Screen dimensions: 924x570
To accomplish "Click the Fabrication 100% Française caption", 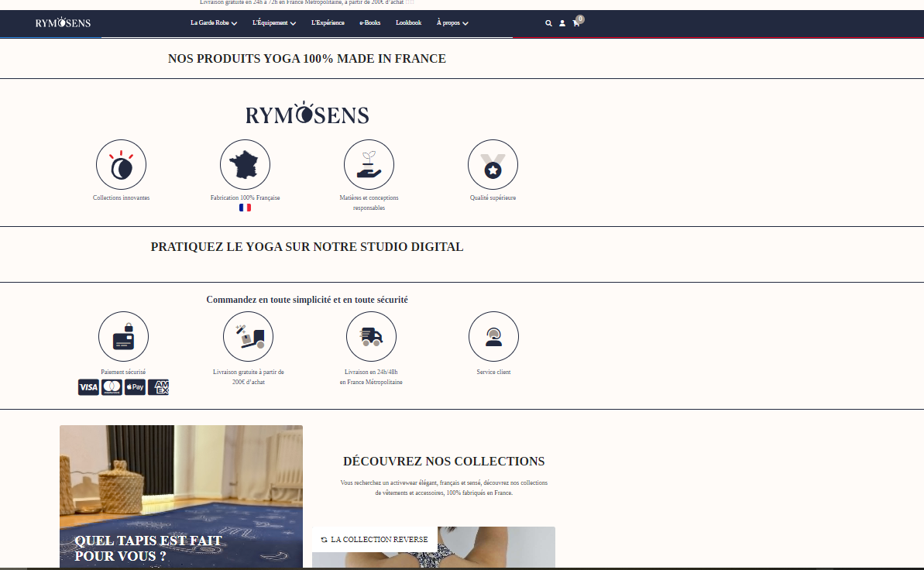I will tap(246, 198).
